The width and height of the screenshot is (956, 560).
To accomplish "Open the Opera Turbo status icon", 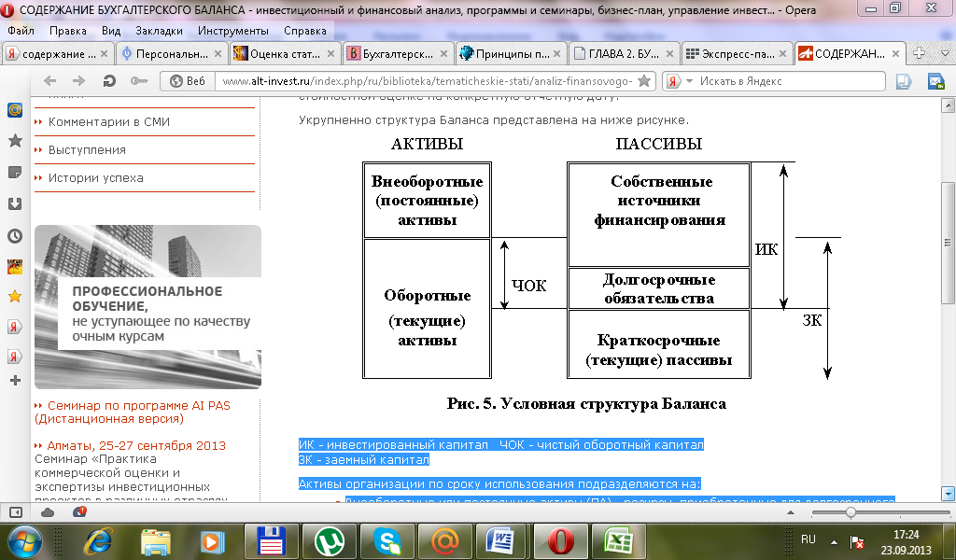I will point(79,511).
